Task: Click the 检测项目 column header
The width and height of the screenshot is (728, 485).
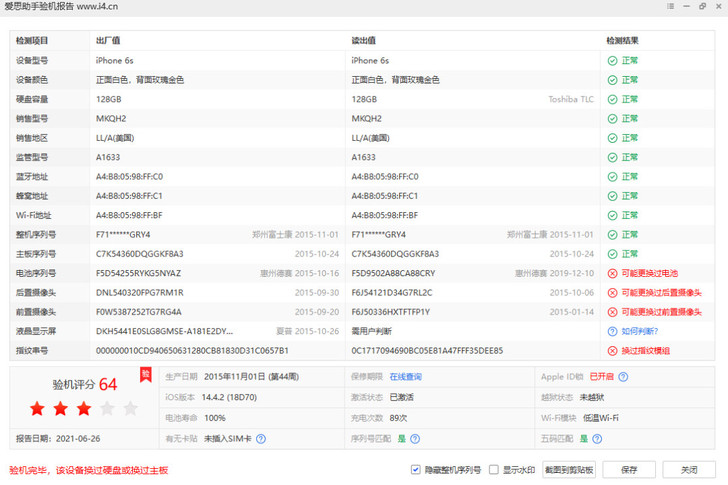Action: pyautogui.click(x=32, y=41)
